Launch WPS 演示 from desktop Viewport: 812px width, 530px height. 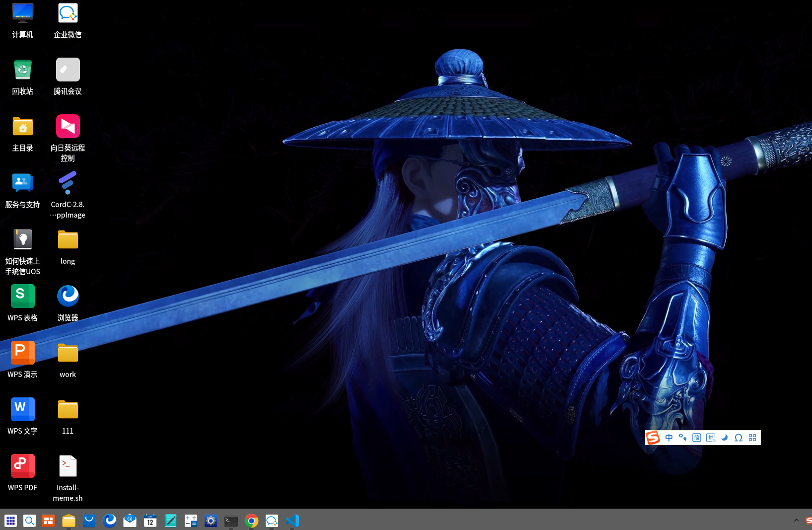pyautogui.click(x=22, y=360)
